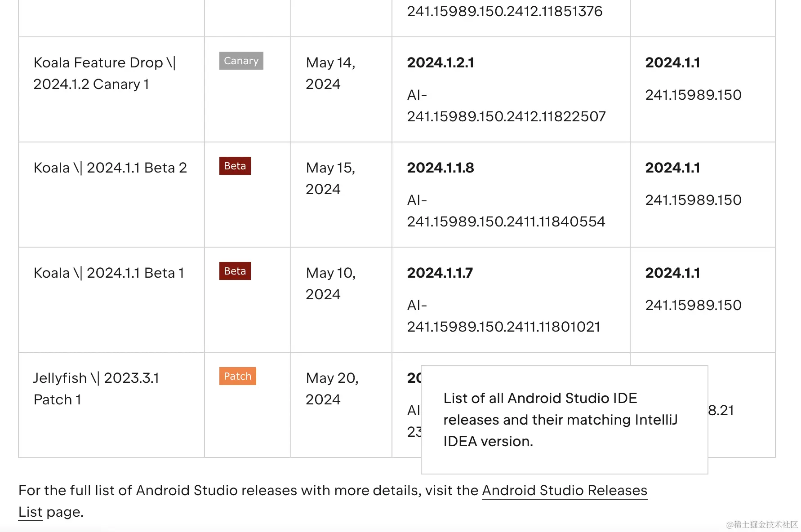Click the Beta badge in the Beta 2 row

coord(235,166)
